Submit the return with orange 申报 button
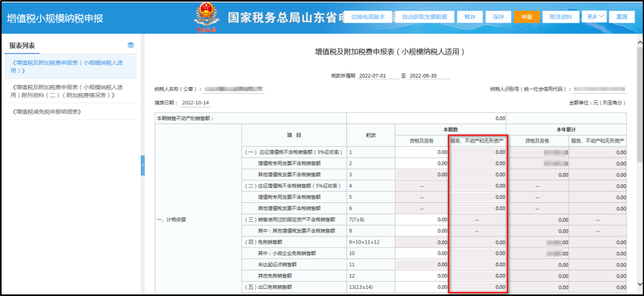This screenshot has width=644, height=296. click(527, 17)
